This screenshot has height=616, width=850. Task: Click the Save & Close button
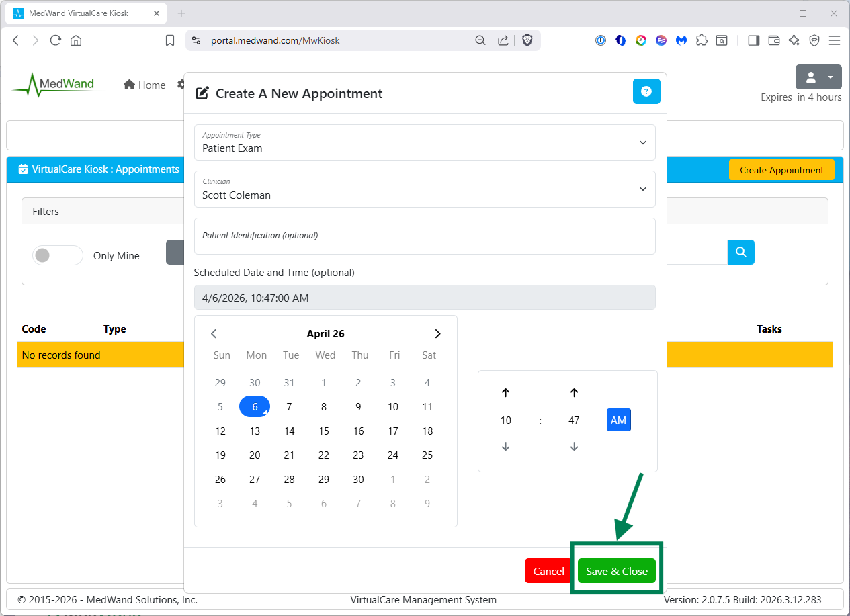coord(616,571)
